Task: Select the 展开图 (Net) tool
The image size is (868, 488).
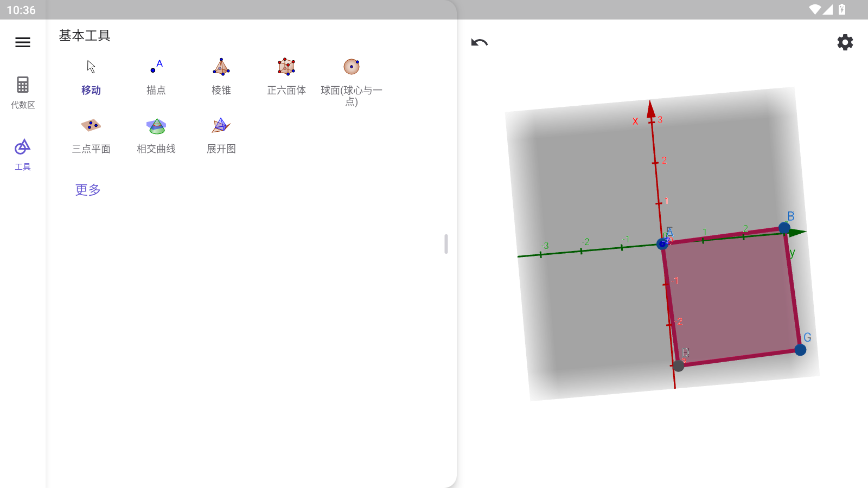Action: [221, 136]
